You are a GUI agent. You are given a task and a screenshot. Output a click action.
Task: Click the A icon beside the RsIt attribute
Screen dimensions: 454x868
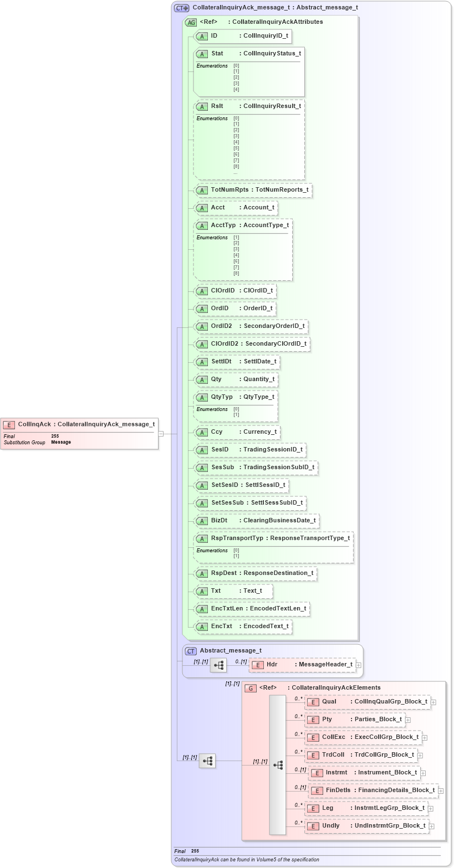202,106
